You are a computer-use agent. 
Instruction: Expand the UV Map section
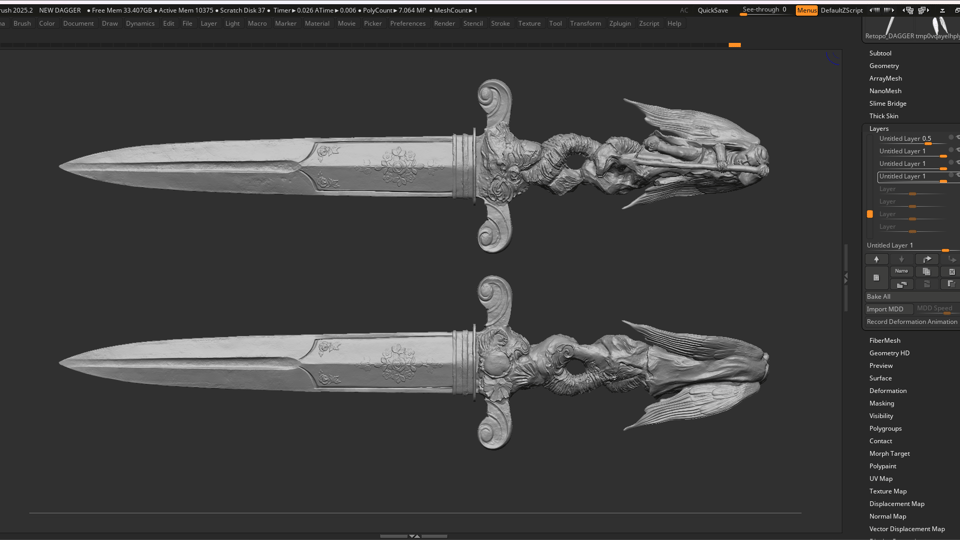coord(881,479)
